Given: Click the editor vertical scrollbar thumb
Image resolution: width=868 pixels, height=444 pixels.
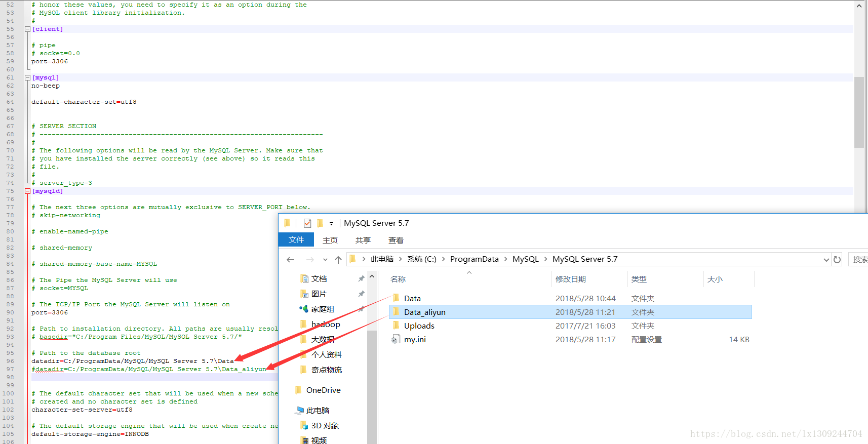Looking at the screenshot, I should [859, 112].
